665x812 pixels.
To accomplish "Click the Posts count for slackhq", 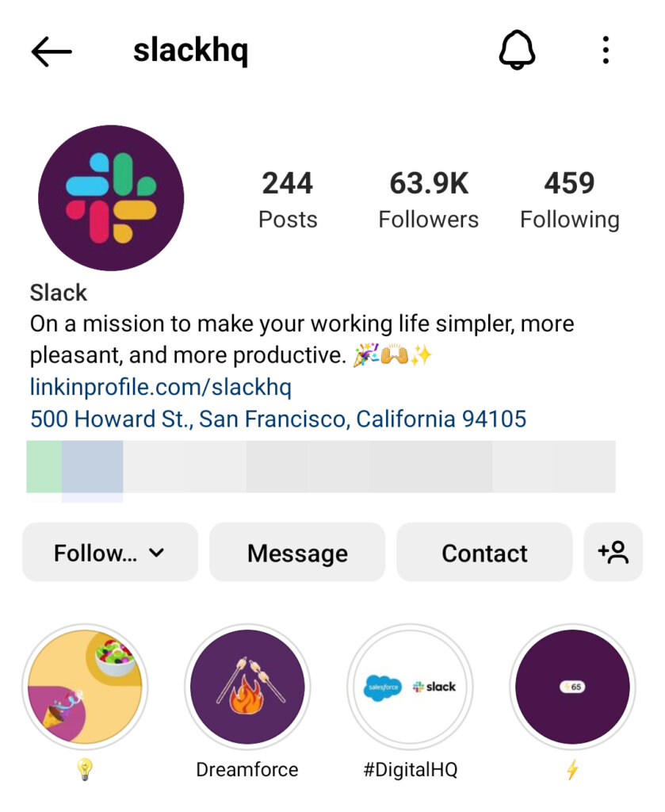I will pos(288,197).
